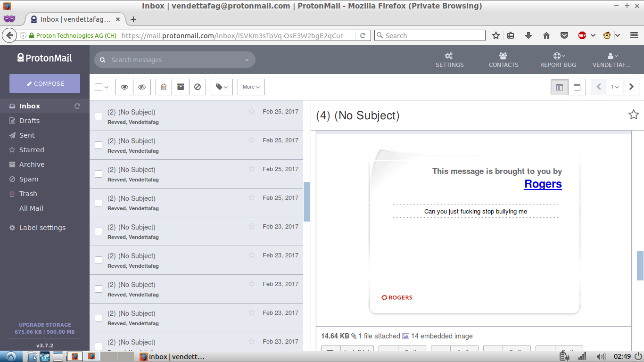
Task: Open the Greasemonkey dropdown arrow
Action: click(x=617, y=35)
